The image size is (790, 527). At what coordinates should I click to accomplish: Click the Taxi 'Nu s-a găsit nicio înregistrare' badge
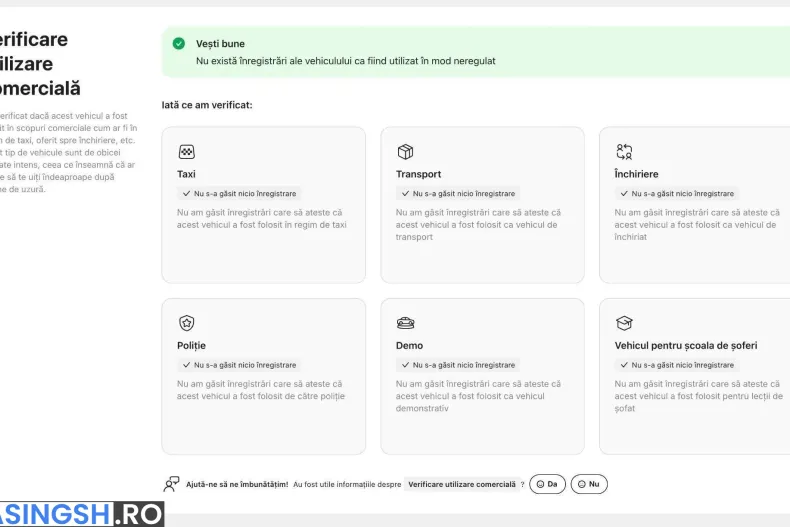(x=239, y=193)
